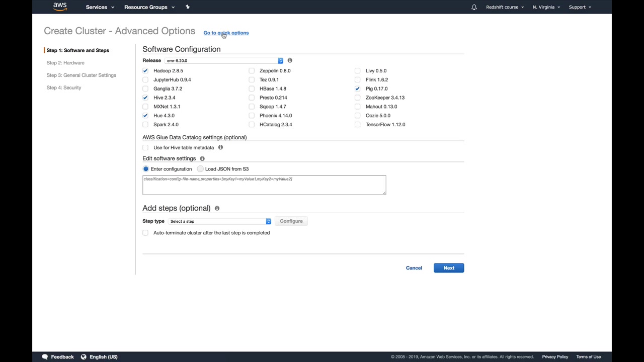
Task: Show info for Hive table metadata
Action: (x=220, y=147)
